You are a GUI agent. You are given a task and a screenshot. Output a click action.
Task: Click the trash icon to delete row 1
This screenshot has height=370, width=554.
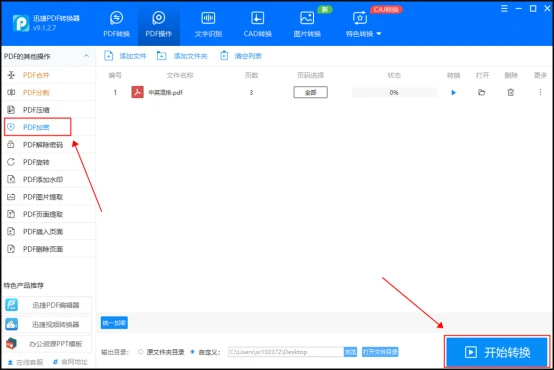[x=511, y=93]
